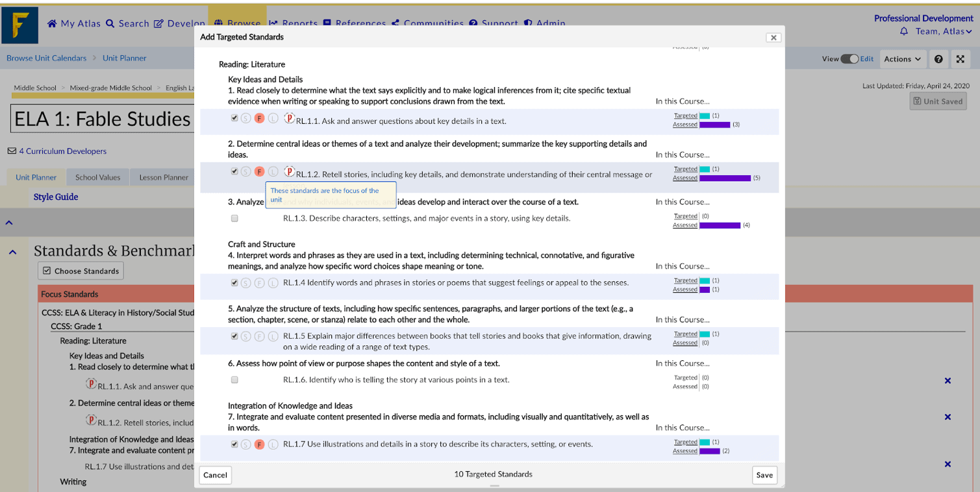Click Cancel in the Targeted Standards dialog
This screenshot has height=492, width=980.
(x=215, y=475)
